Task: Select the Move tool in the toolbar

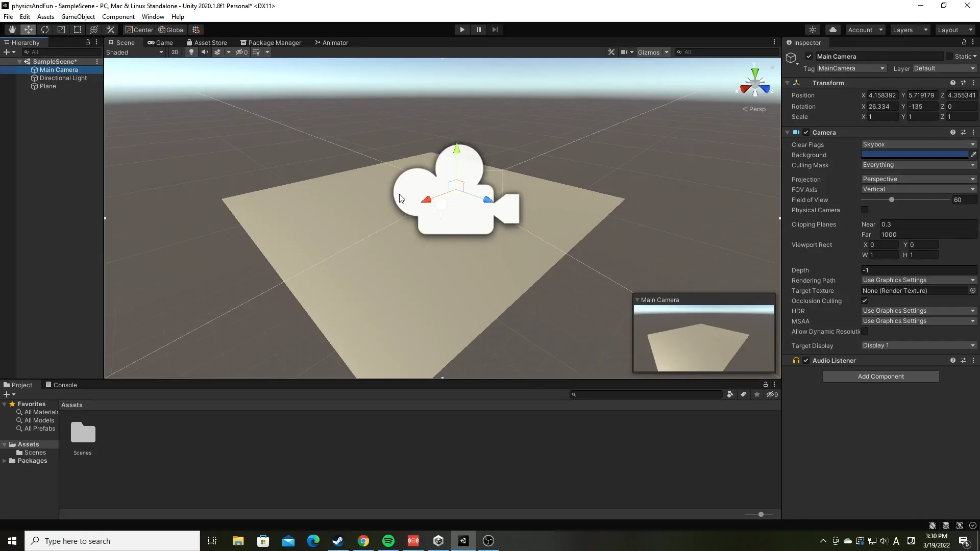Action: click(28, 29)
